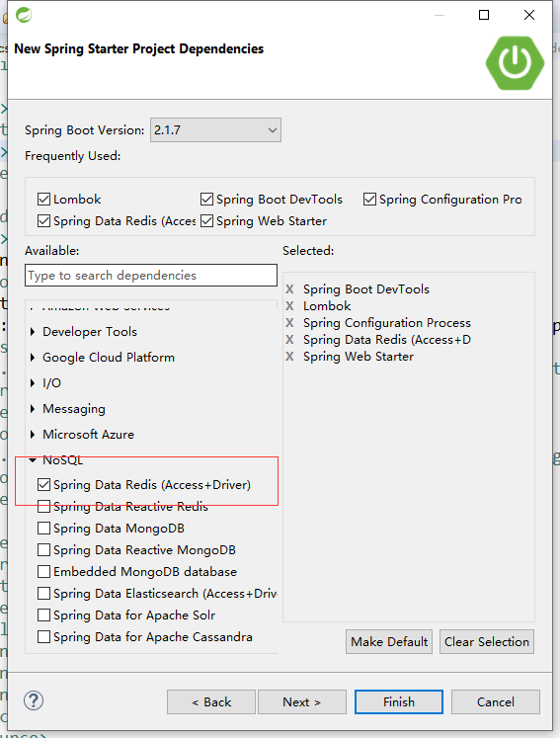Select Spring Data Redis (Access+D in Selected list
560x738 pixels.
pos(387,340)
